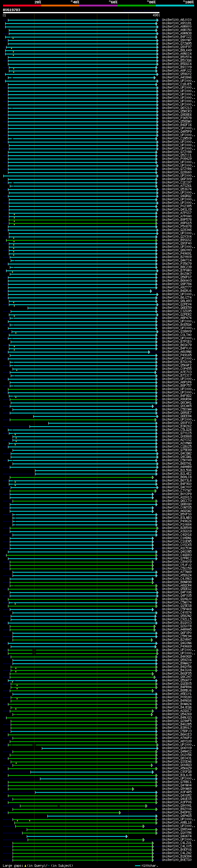Viewport: 197px width, 868px height.
Task: Click the UniRef100_Q75E89 hit label
Action: 177,450
